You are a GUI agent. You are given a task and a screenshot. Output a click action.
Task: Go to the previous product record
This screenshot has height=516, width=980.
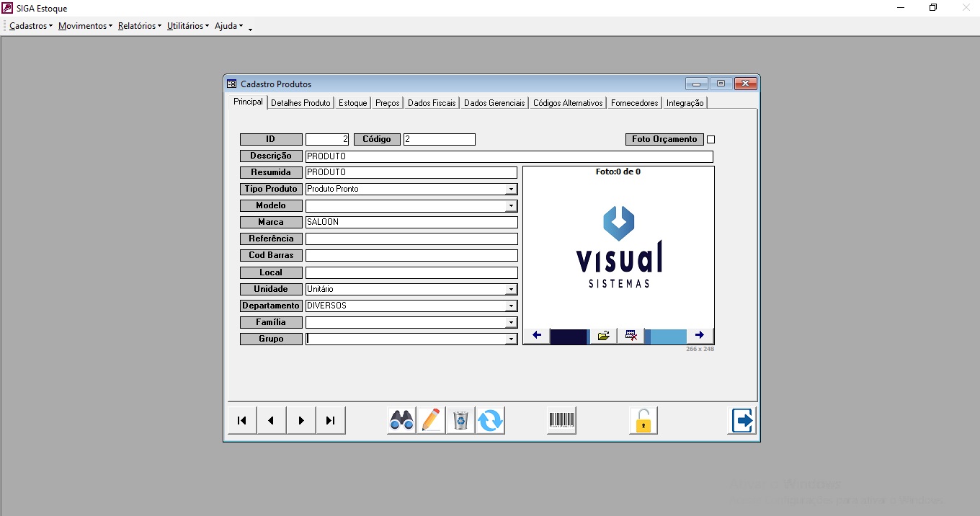[272, 420]
